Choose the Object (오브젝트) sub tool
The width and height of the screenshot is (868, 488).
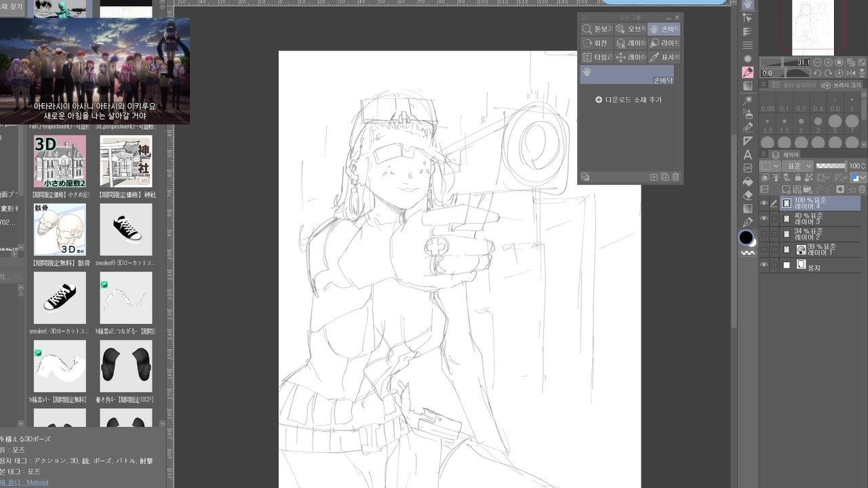(x=630, y=29)
